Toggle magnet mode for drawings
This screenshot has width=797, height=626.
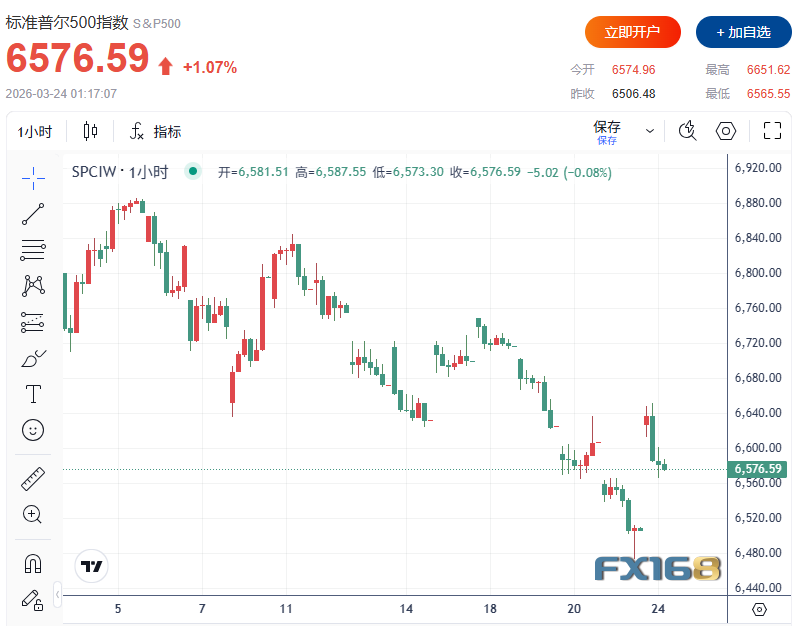click(x=33, y=564)
